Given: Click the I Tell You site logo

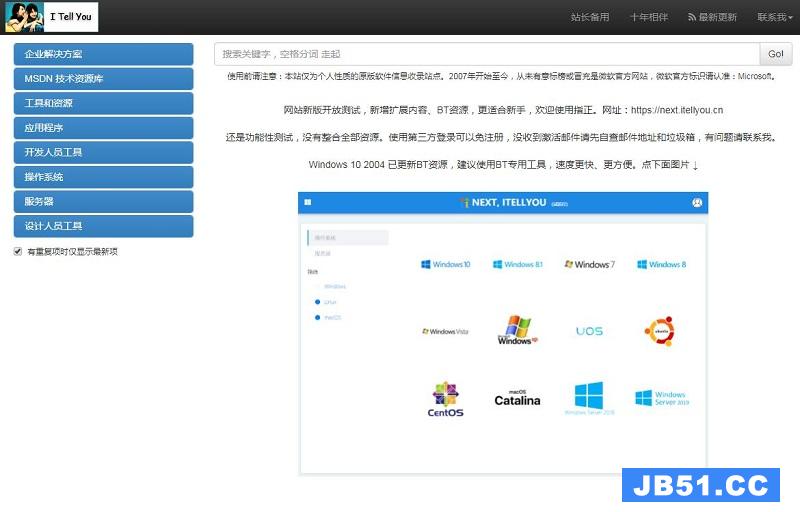Looking at the screenshot, I should pos(49,17).
